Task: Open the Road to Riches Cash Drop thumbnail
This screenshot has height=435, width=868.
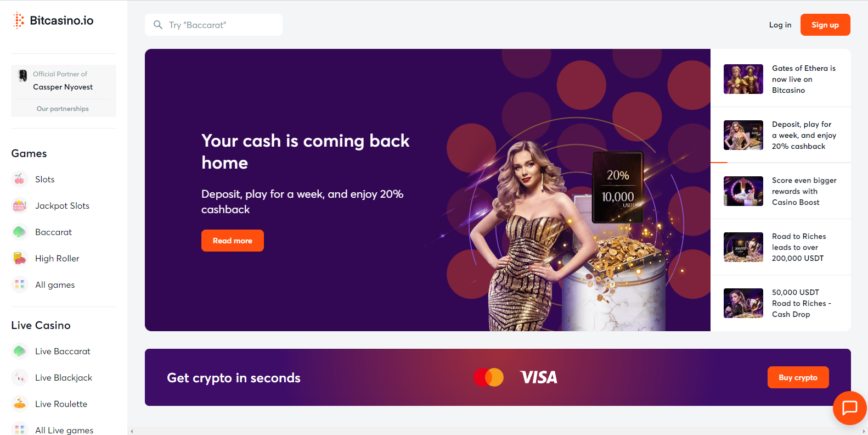Action: pyautogui.click(x=743, y=303)
